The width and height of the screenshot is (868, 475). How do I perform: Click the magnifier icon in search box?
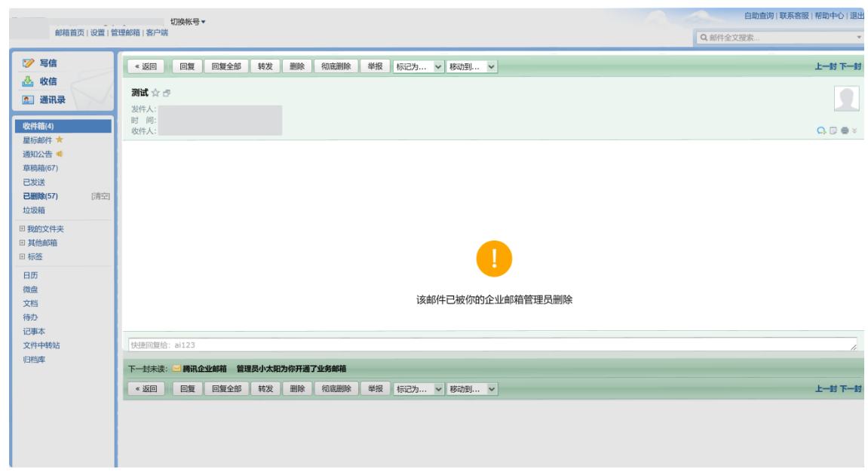click(x=704, y=38)
